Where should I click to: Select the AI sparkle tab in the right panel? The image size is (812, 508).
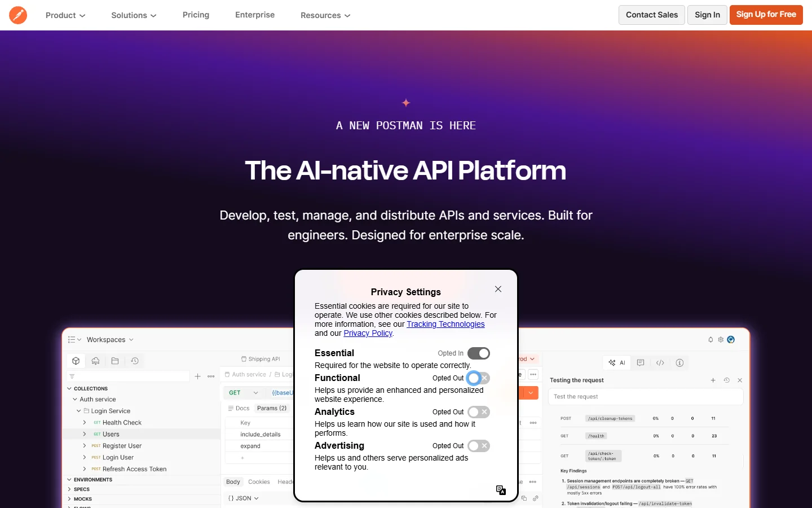click(x=617, y=363)
